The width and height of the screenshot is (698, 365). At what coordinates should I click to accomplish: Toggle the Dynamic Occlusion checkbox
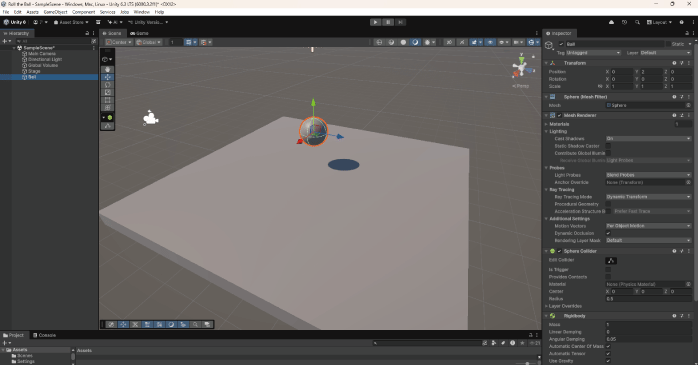point(608,233)
